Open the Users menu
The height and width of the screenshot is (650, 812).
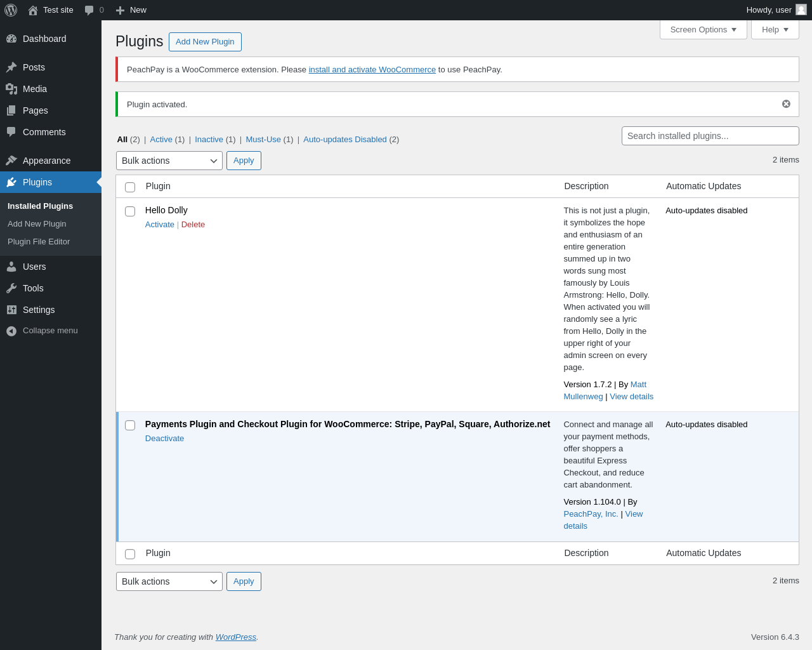tap(51, 267)
